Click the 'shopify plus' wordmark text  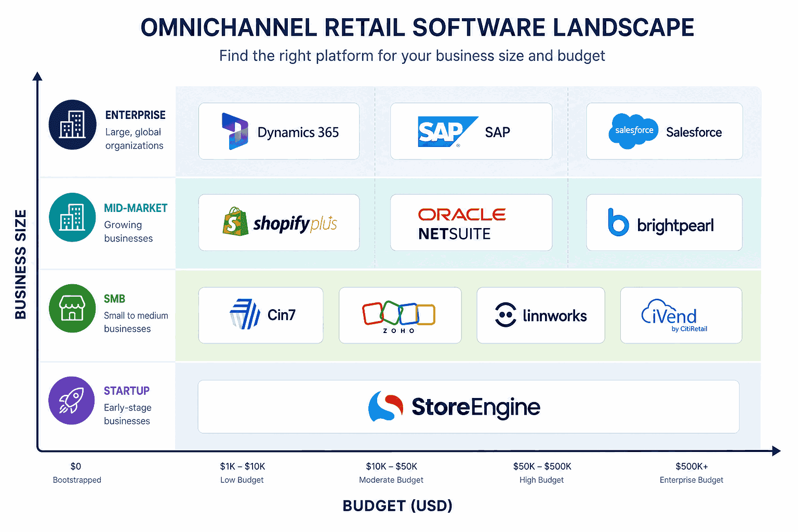[x=295, y=224]
